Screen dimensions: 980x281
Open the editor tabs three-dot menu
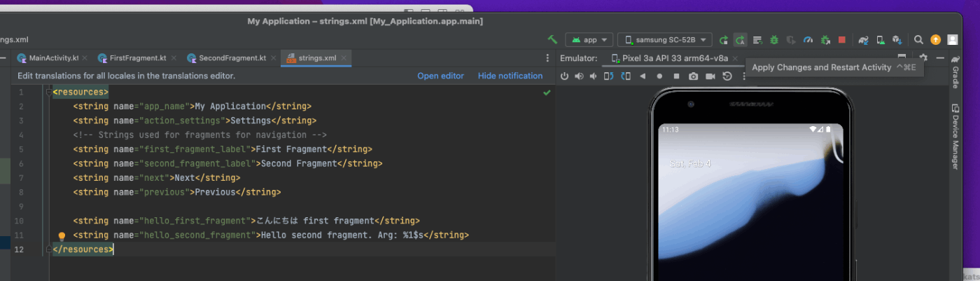pos(547,58)
